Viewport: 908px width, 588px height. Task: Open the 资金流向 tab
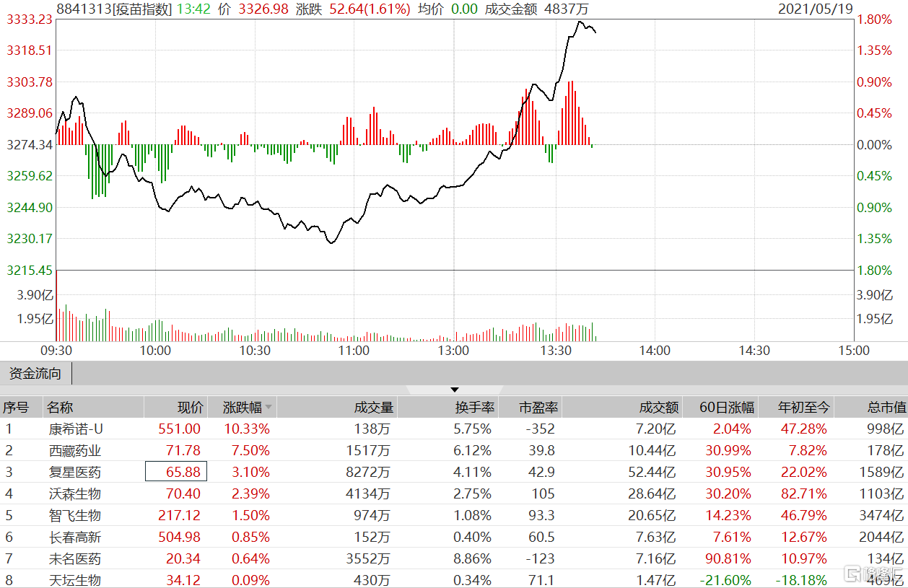click(x=35, y=374)
